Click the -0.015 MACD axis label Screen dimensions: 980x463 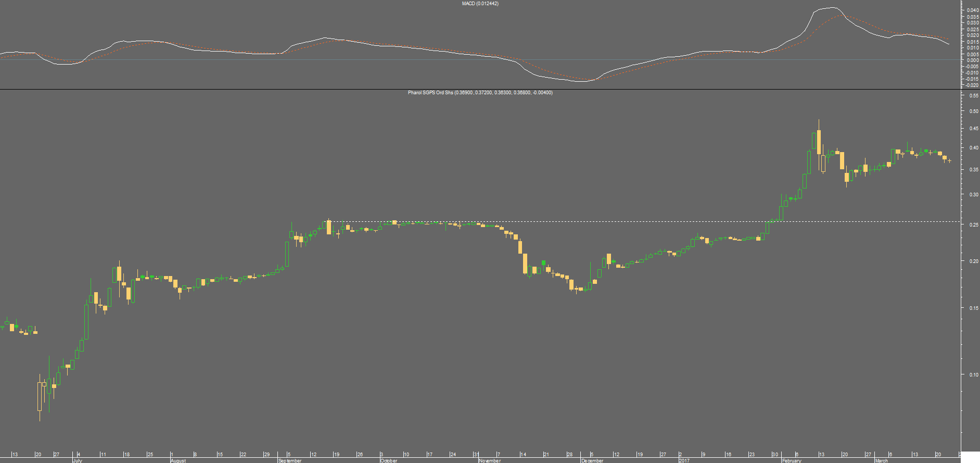click(x=972, y=79)
